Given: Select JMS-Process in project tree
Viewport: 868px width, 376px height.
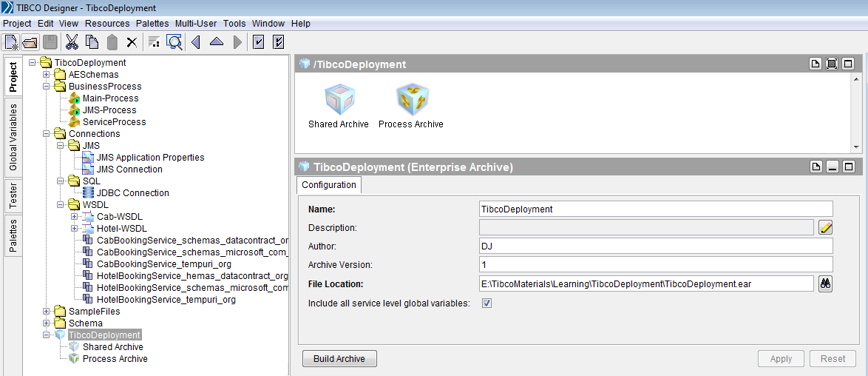Looking at the screenshot, I should 109,110.
